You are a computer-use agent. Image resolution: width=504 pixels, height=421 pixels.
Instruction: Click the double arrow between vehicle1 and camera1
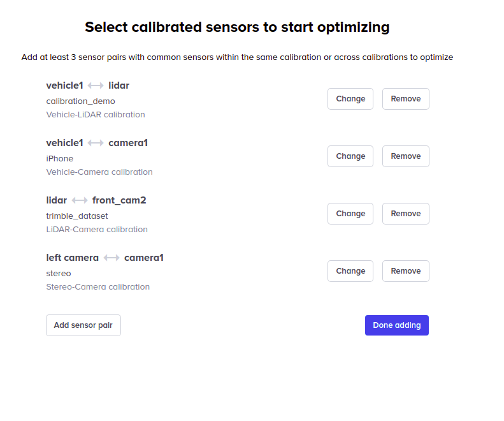pos(96,143)
